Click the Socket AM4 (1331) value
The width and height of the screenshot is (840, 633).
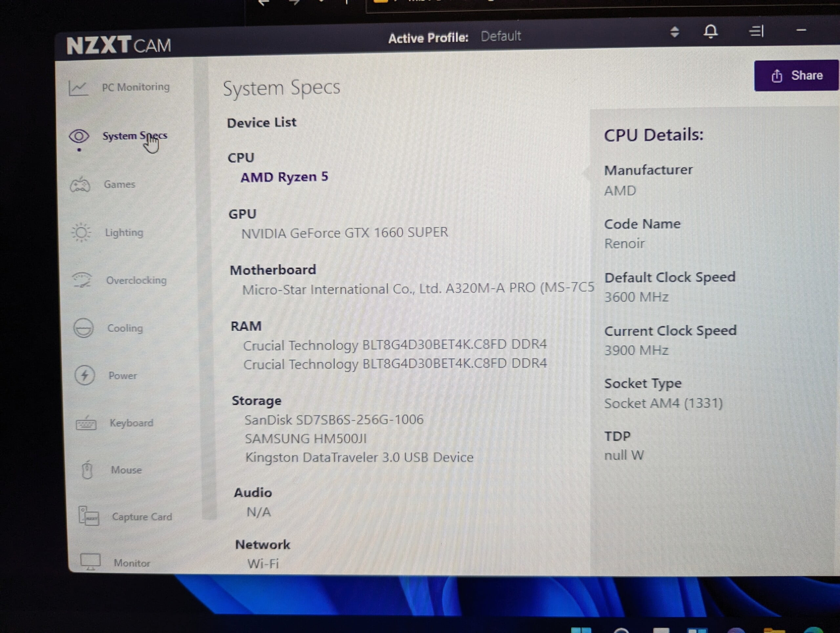click(x=663, y=404)
